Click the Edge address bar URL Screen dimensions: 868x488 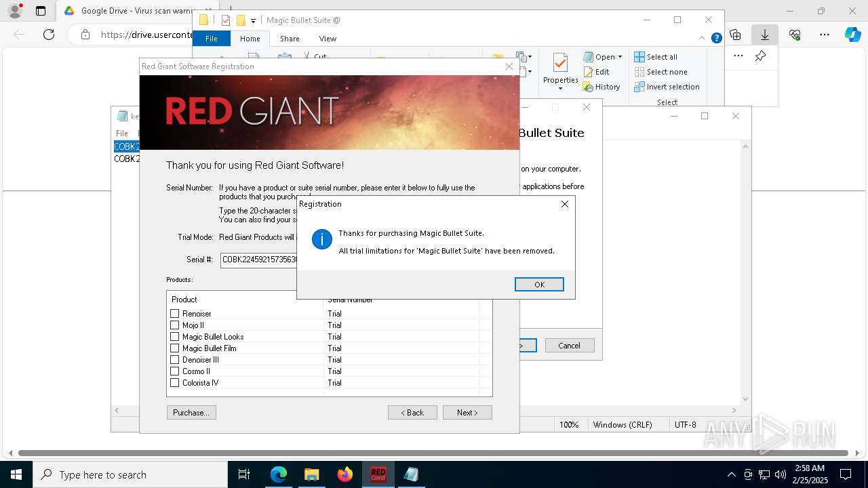point(146,35)
